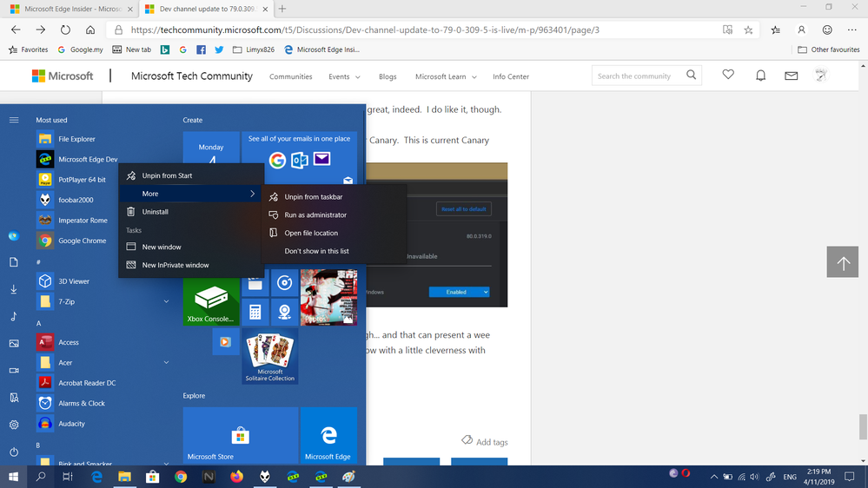Screen dimensions: 868x488
Task: Open Blogs link
Action: (x=388, y=76)
